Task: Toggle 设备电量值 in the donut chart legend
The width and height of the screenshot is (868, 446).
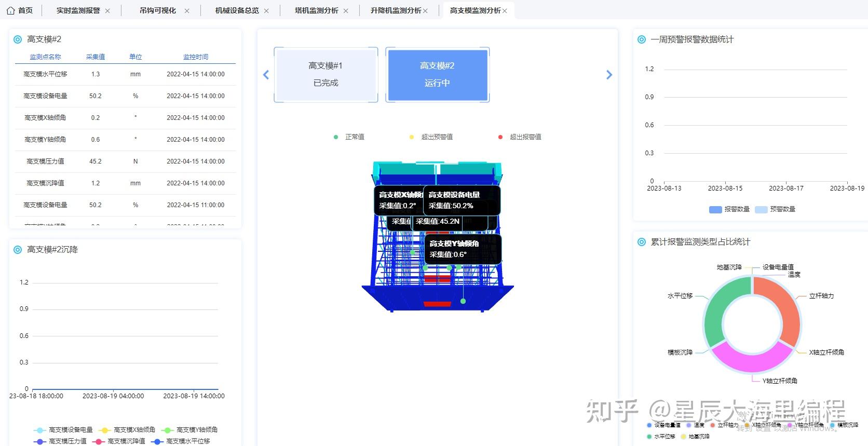Action: 664,425
